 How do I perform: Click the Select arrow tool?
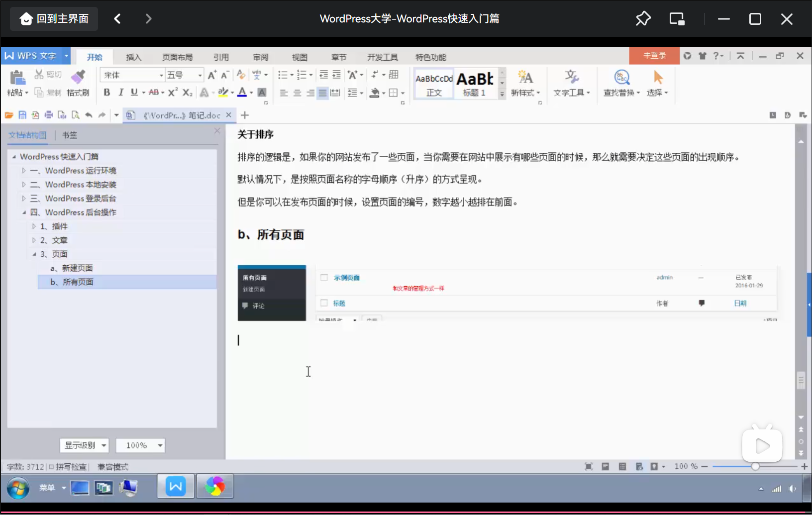pos(658,77)
